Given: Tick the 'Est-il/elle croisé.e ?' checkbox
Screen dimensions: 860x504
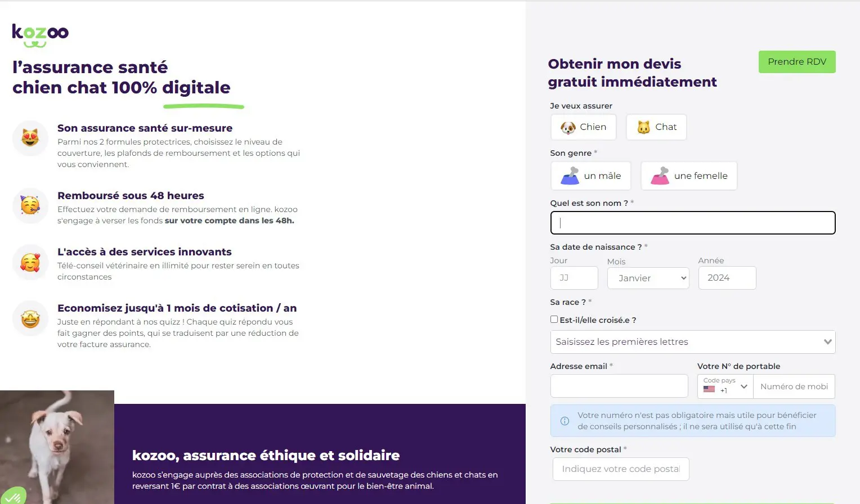Looking at the screenshot, I should coord(554,319).
